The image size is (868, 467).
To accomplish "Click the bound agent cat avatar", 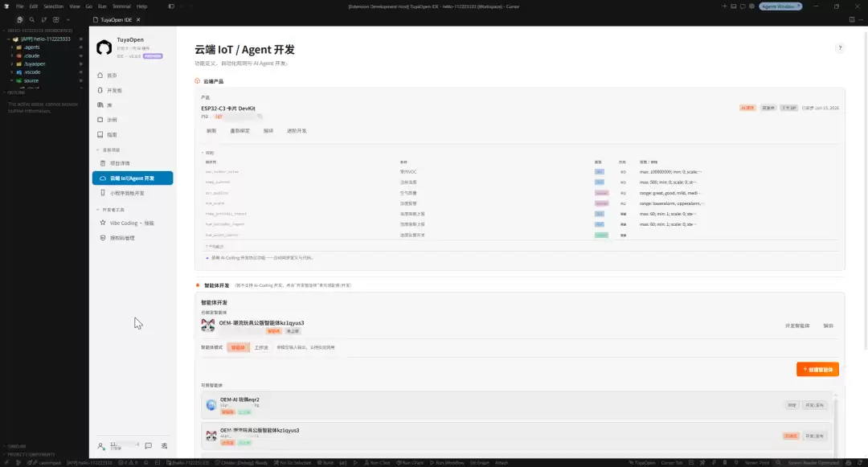I will click(x=208, y=326).
